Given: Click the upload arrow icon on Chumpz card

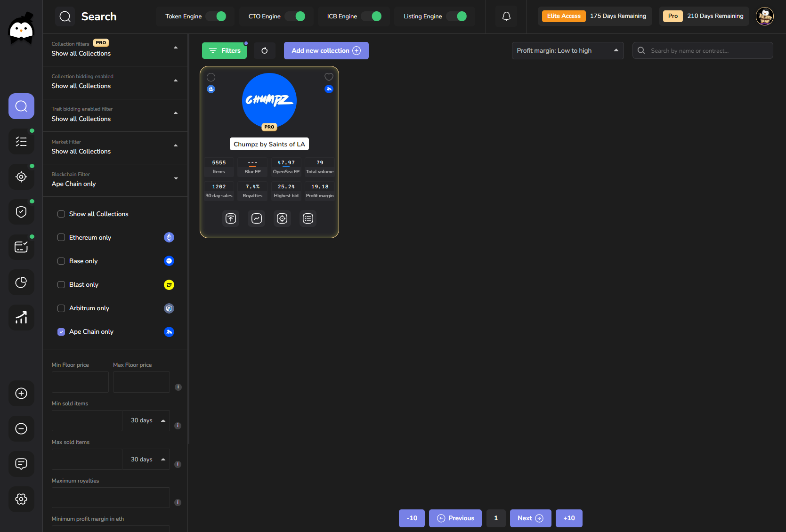Looking at the screenshot, I should (231, 218).
